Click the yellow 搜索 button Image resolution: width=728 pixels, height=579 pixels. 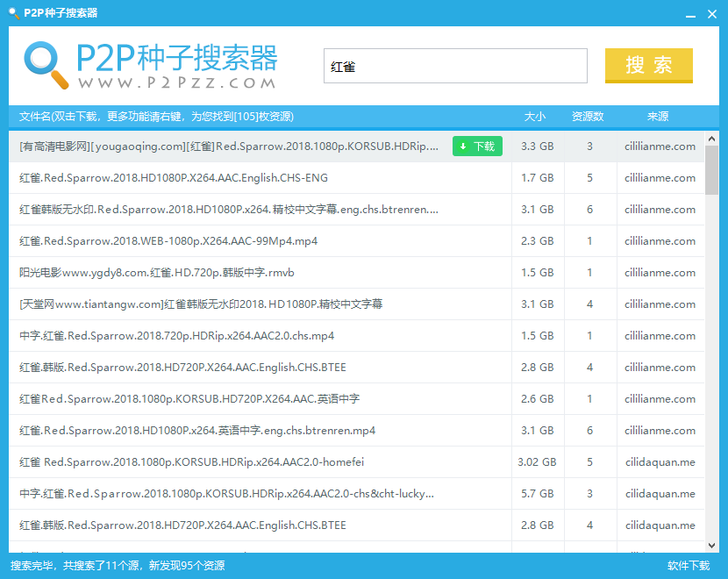[x=648, y=66]
